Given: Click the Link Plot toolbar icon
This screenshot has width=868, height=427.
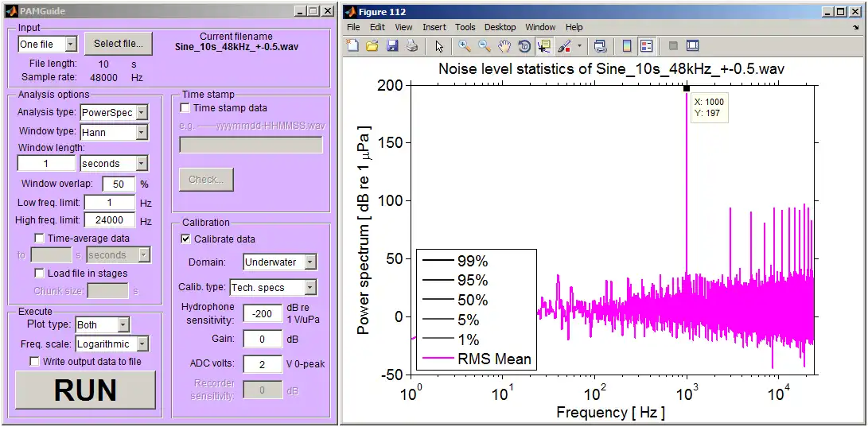Looking at the screenshot, I should tap(600, 46).
